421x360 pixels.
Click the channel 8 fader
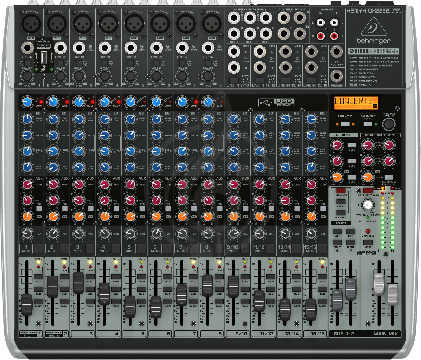[207, 286]
